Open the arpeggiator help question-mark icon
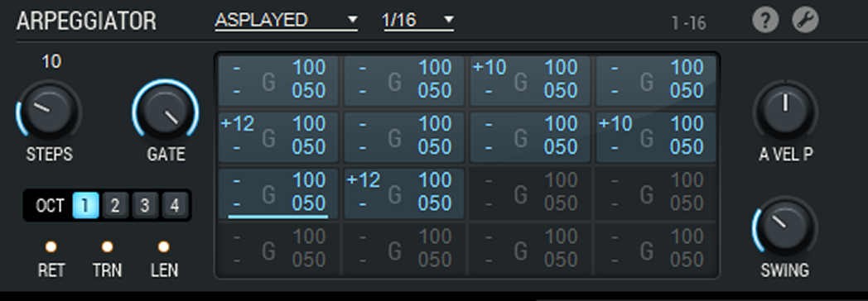The width and height of the screenshot is (868, 301). coord(765,21)
